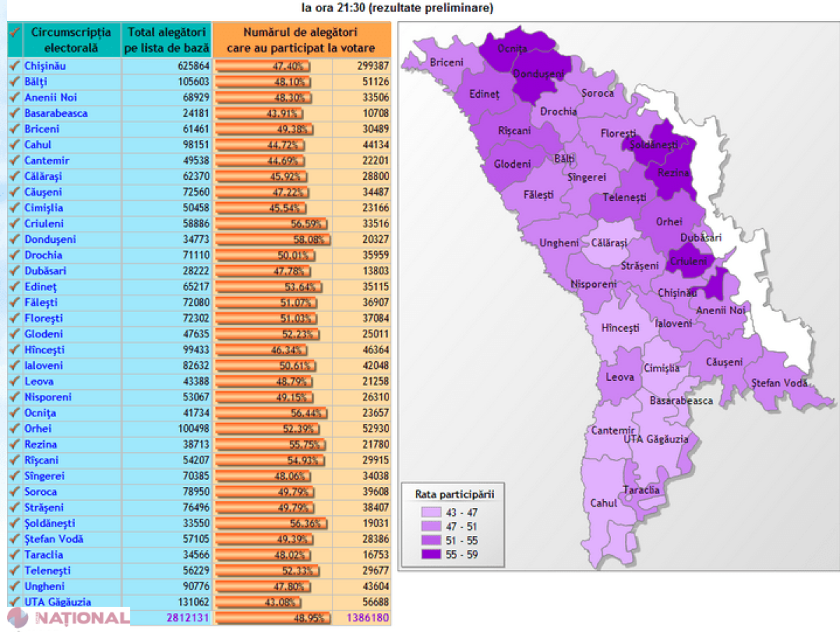Toggle the checkmark next to Chișinău
The image size is (840, 632).
(x=15, y=66)
